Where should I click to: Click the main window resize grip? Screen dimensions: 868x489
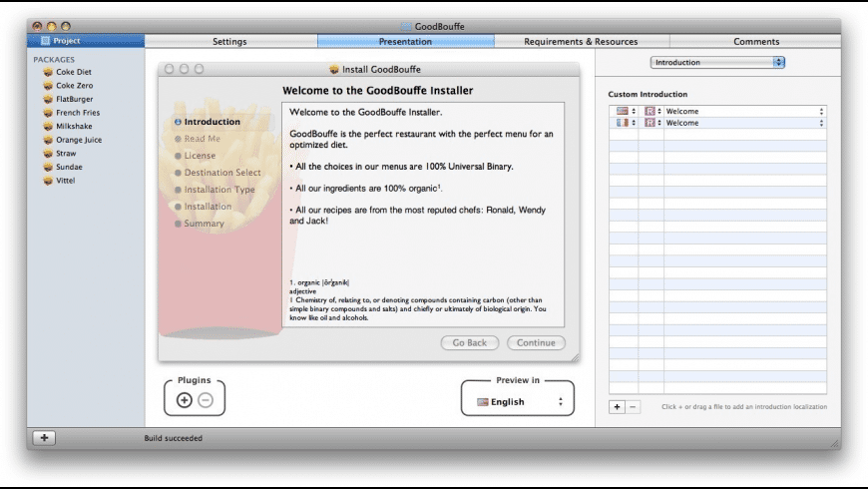point(835,443)
